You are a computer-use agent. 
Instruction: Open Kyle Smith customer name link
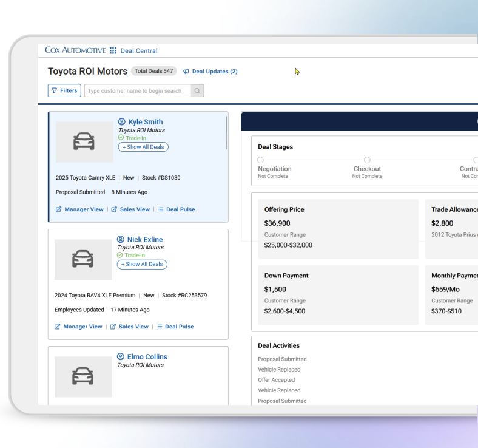146,122
